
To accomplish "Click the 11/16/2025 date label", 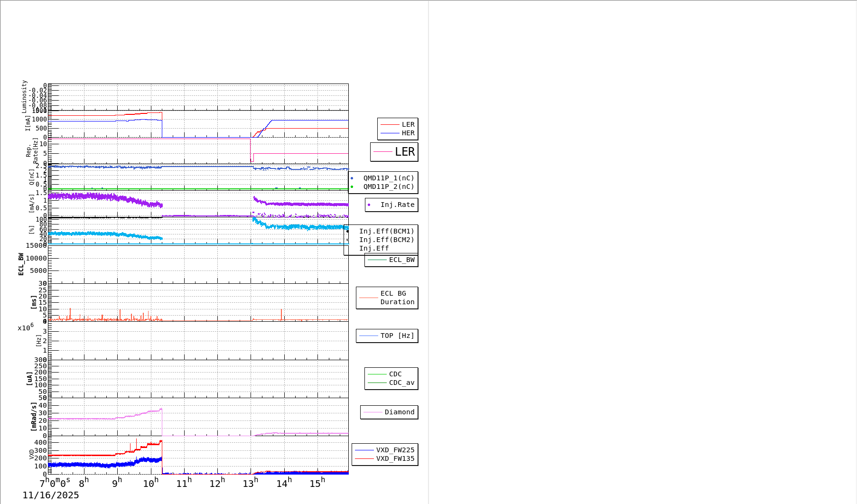I will [51, 495].
